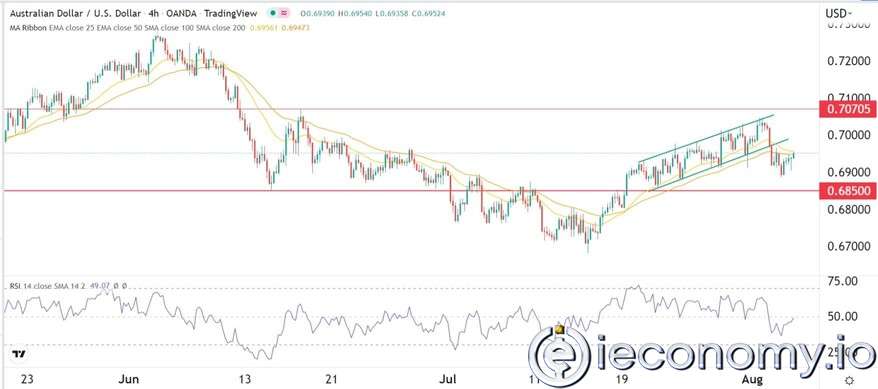
Task: Click the Jun date label on the time axis
Action: 129,379
